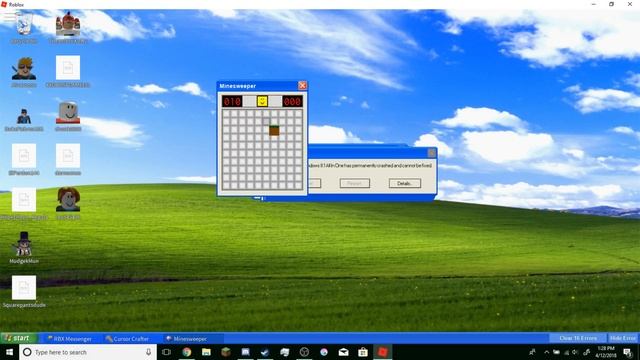Click the greyed-out middle button in error dialog
Image resolution: width=640 pixels, height=360 pixels.
[355, 183]
